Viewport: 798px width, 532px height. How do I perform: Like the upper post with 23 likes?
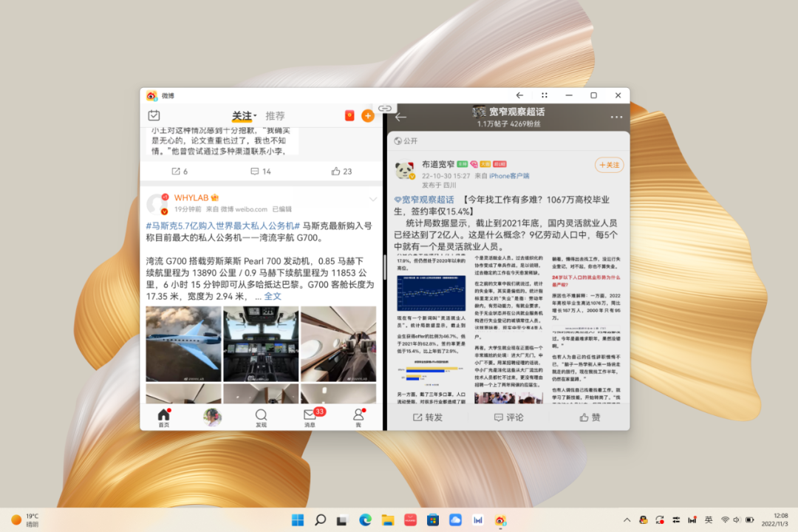pos(341,171)
